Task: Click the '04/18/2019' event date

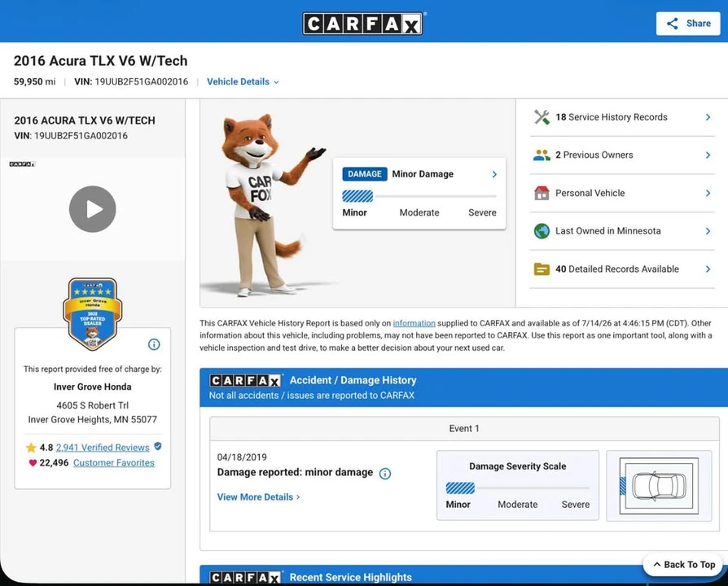Action: click(242, 457)
